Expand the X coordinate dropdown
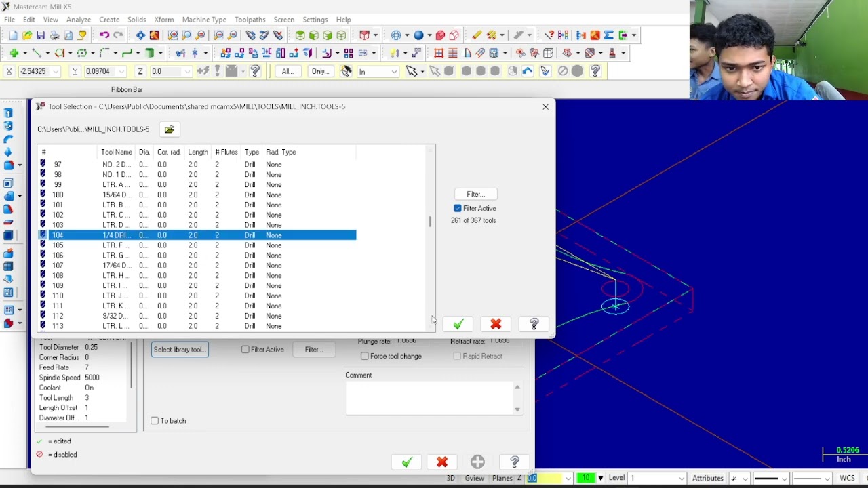 click(x=56, y=72)
